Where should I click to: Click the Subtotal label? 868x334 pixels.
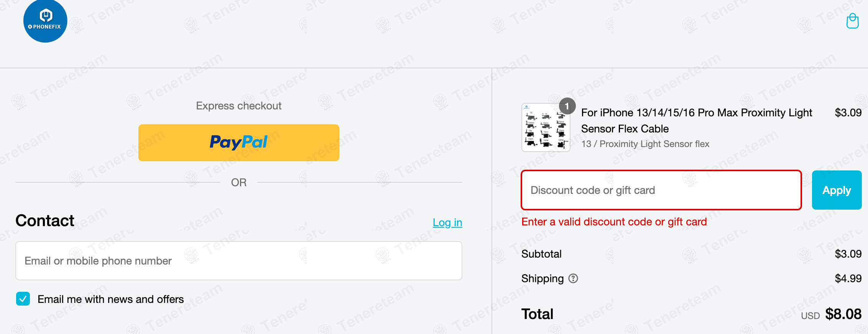[541, 254]
